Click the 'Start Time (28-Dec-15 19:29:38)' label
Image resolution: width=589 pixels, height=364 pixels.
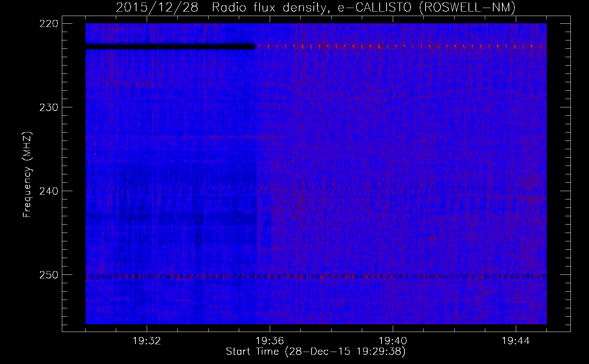pos(316,352)
